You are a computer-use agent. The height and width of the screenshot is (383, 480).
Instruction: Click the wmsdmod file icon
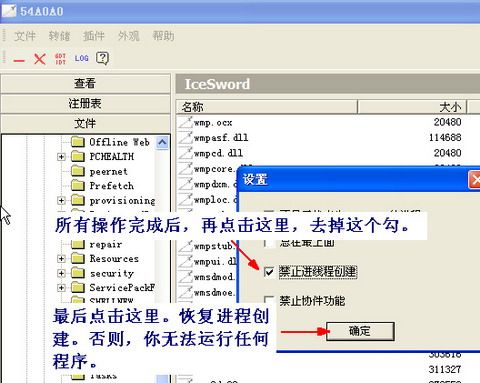tap(185, 277)
